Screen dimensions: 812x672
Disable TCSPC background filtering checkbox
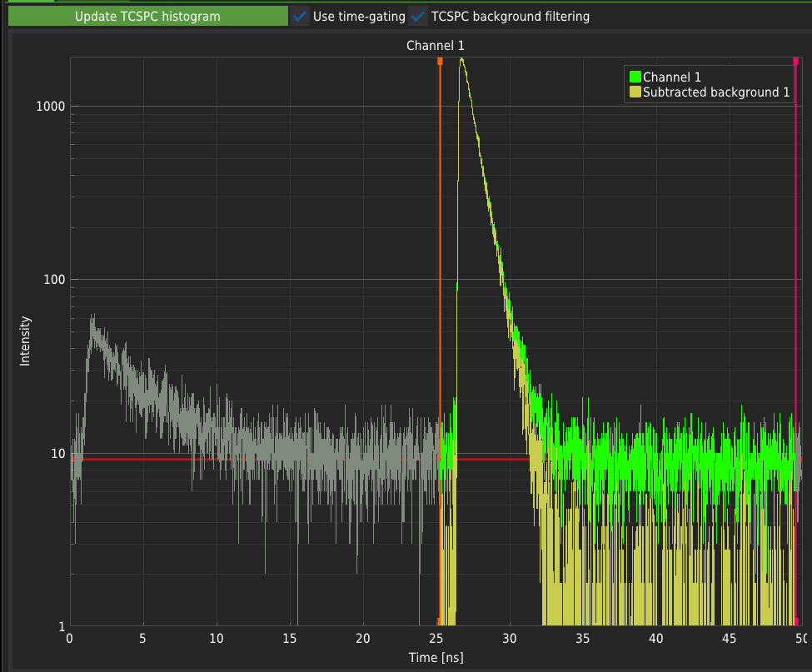(x=419, y=17)
